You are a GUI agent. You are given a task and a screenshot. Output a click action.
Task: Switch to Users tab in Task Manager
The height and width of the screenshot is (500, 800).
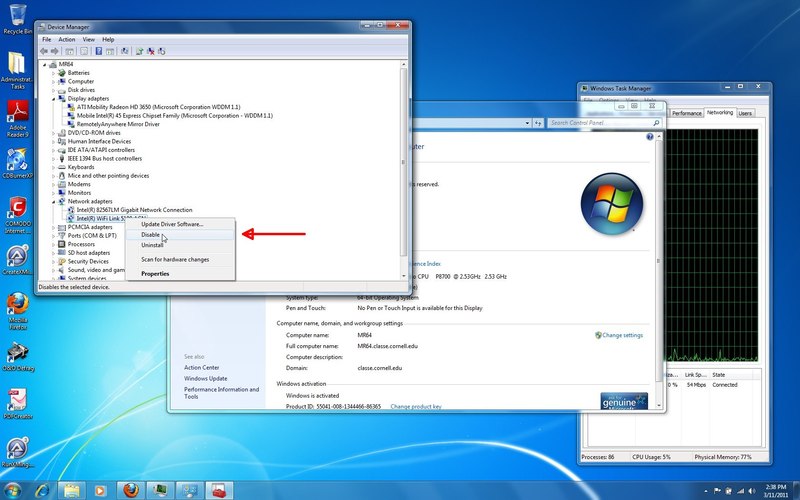click(745, 113)
